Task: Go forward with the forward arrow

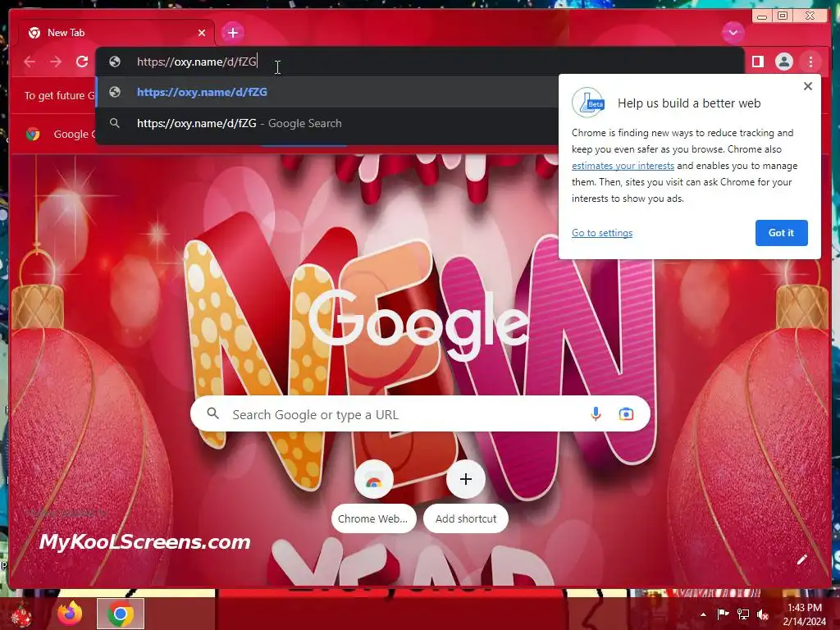Action: [56, 62]
